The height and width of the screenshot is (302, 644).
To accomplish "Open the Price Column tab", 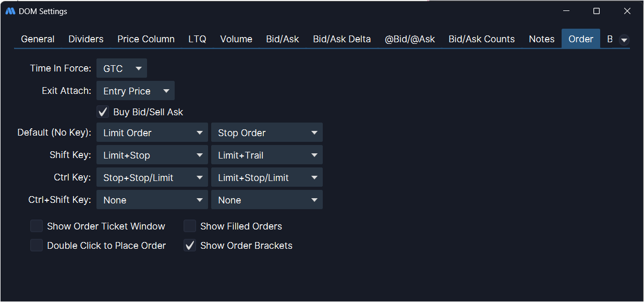I will [x=146, y=39].
